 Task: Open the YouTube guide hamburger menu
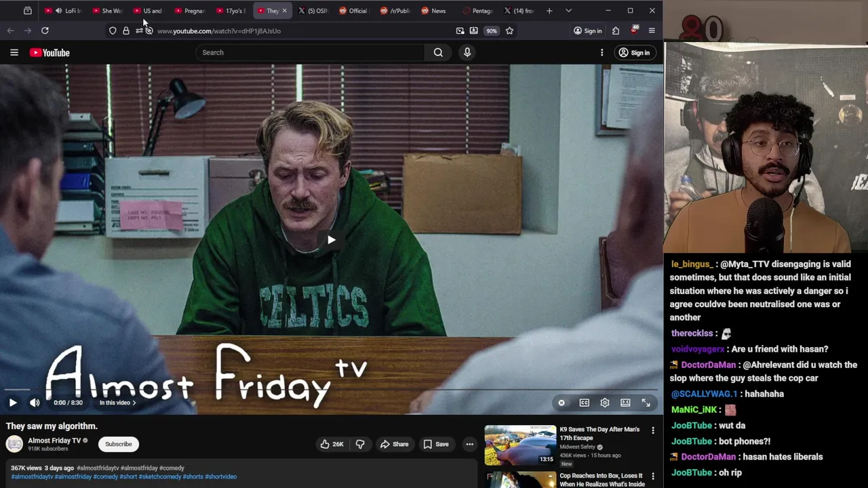click(x=14, y=52)
